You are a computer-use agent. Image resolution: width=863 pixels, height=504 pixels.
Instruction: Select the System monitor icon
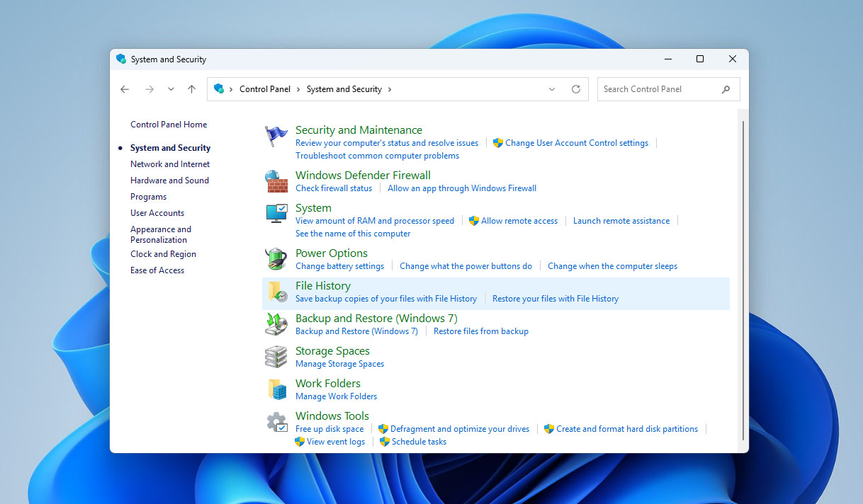click(276, 213)
